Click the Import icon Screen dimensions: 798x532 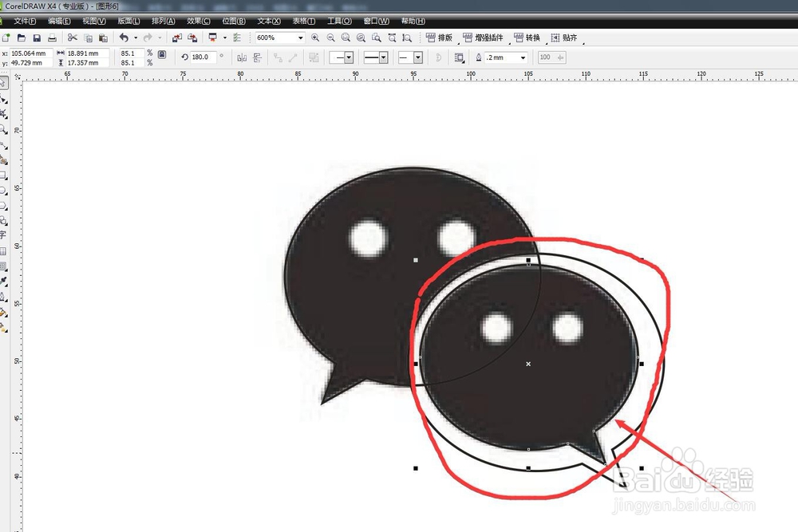177,37
